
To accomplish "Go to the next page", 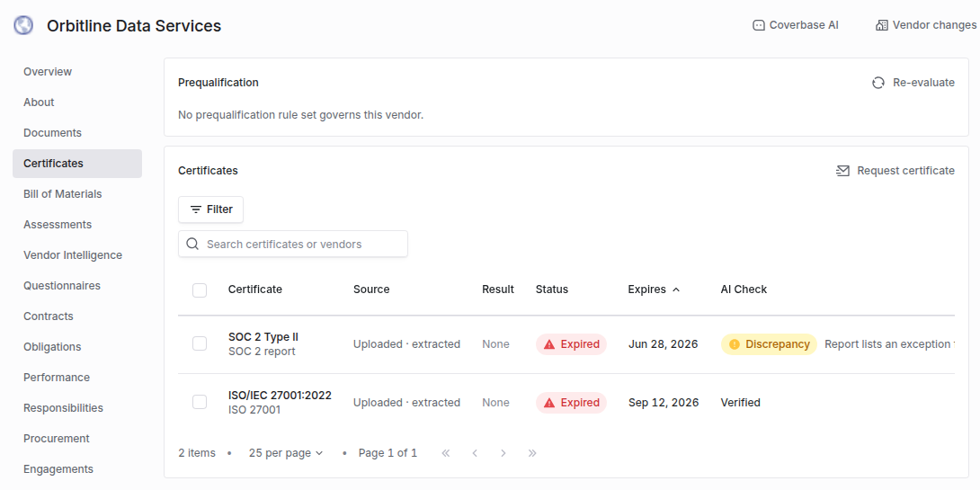I will pyautogui.click(x=503, y=453).
